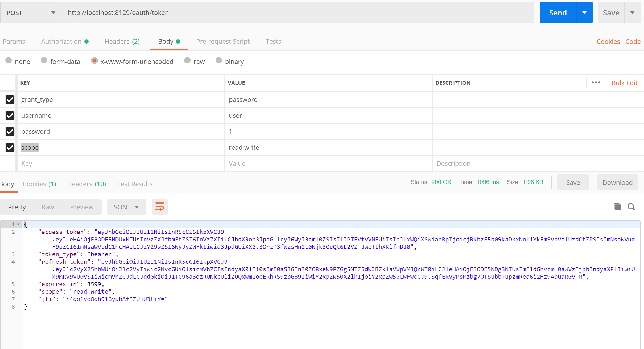
Task: Click the empty Key field
Action: (x=121, y=163)
